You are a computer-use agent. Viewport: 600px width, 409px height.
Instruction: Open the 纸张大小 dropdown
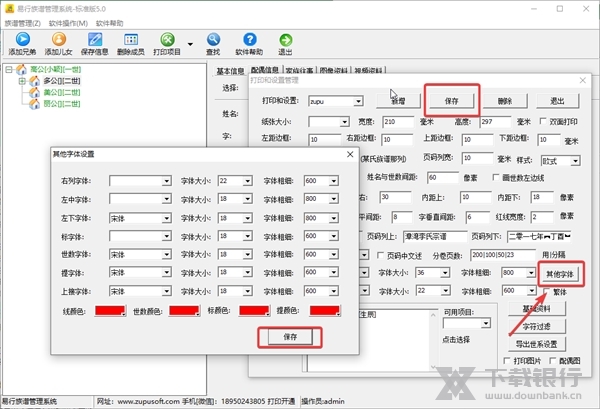pyautogui.click(x=344, y=122)
